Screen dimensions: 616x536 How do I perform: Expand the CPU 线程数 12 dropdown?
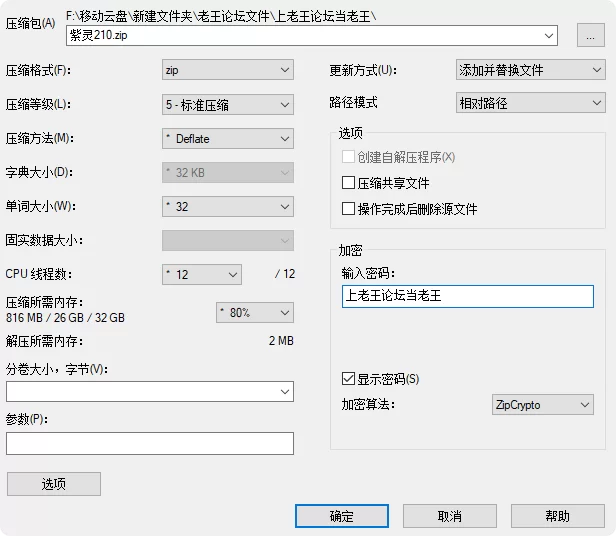[202, 274]
